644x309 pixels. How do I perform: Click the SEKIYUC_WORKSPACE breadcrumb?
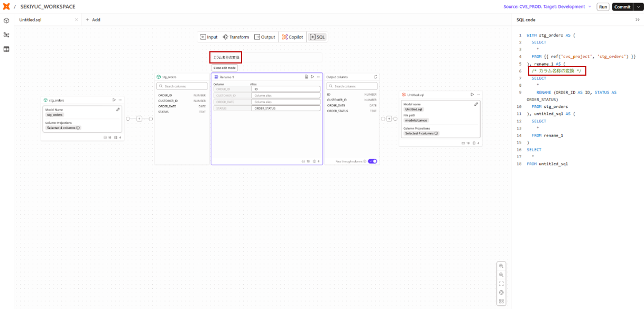pyautogui.click(x=48, y=7)
